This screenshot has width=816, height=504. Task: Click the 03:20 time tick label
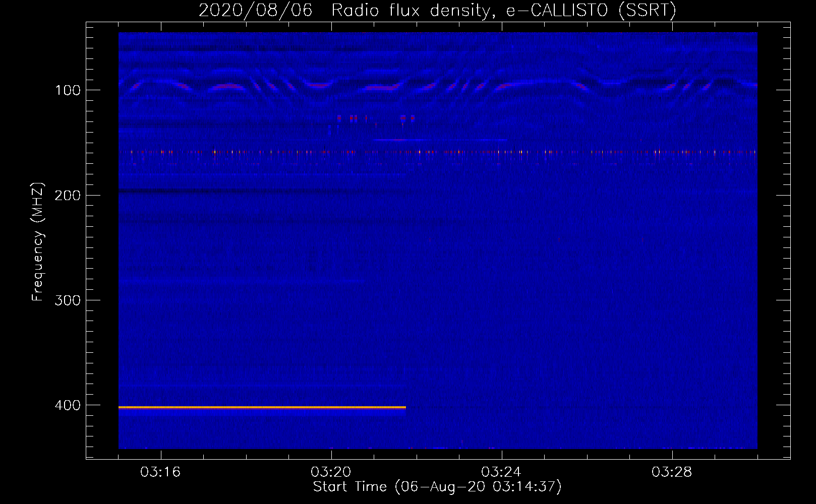[331, 472]
